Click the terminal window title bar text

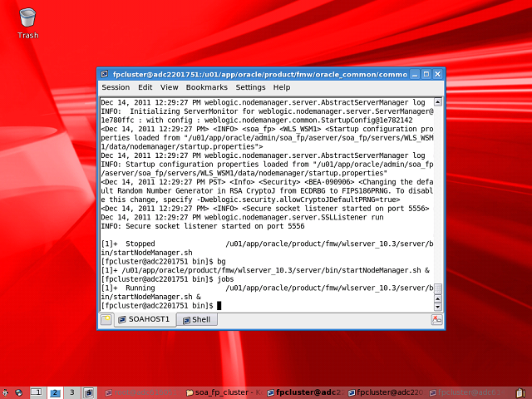coord(260,74)
